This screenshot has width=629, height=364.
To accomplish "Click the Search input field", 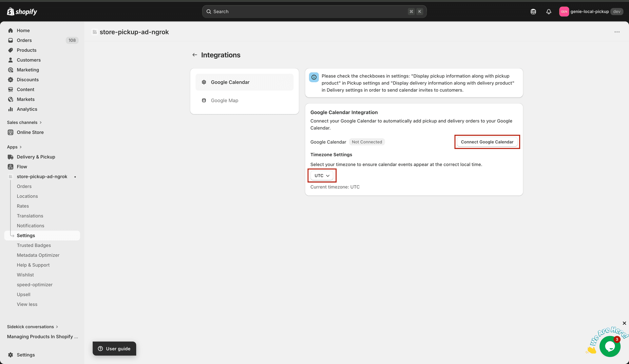I will [x=314, y=11].
